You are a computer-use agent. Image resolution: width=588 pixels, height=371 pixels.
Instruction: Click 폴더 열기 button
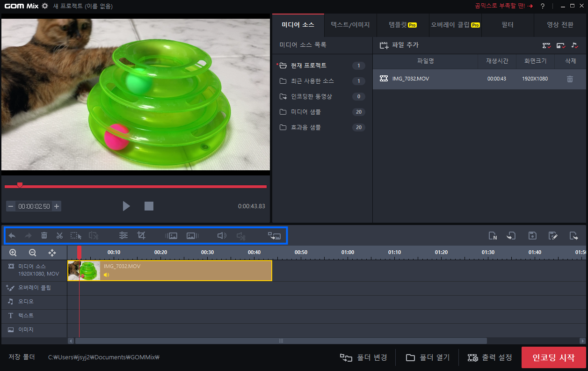click(x=428, y=357)
